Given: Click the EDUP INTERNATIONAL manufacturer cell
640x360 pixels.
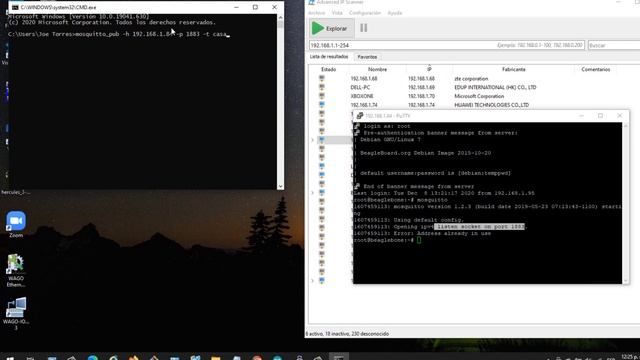Looking at the screenshot, I should 495,87.
